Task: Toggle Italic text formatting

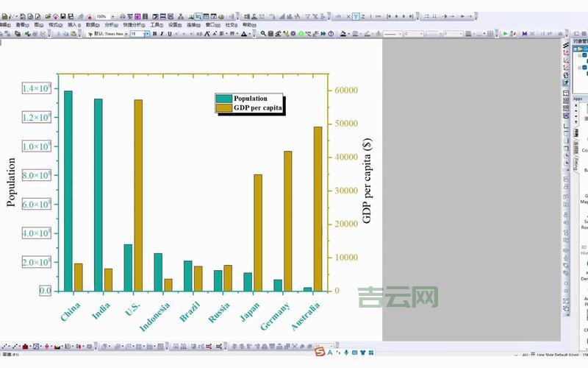Action: coord(162,34)
